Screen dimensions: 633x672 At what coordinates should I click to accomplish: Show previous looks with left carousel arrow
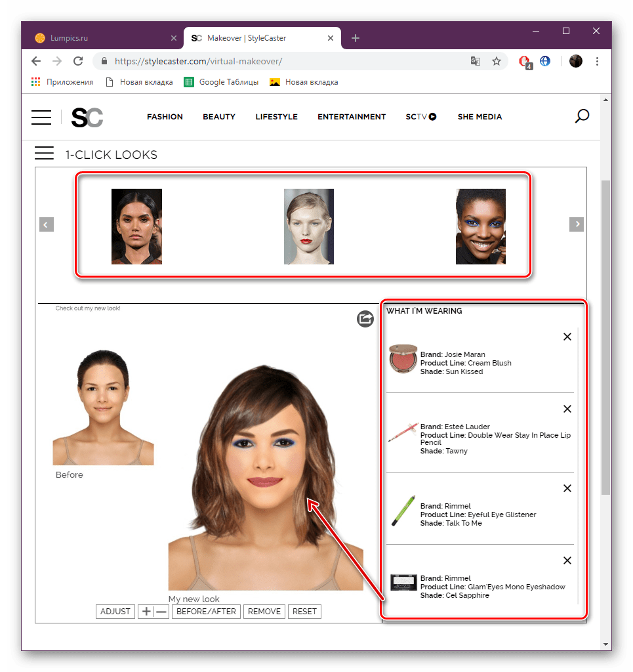[x=47, y=224]
